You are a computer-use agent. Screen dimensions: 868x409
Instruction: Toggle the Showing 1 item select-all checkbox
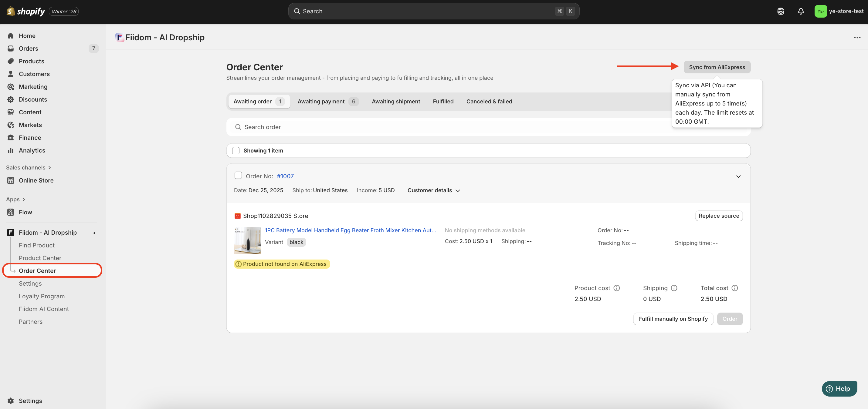click(236, 151)
